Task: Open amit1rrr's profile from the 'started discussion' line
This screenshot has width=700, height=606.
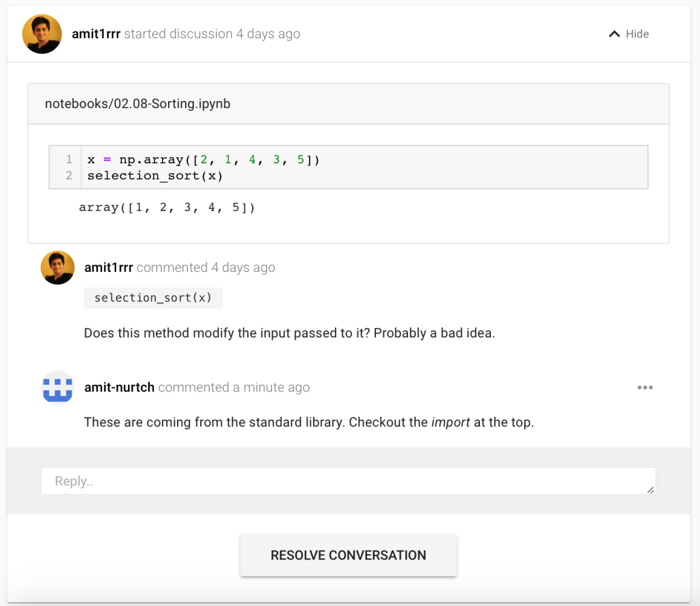Action: coord(96,34)
